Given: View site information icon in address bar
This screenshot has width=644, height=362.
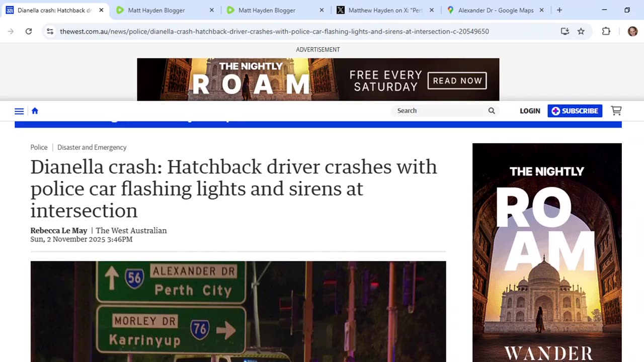Looking at the screenshot, I should pos(50,31).
